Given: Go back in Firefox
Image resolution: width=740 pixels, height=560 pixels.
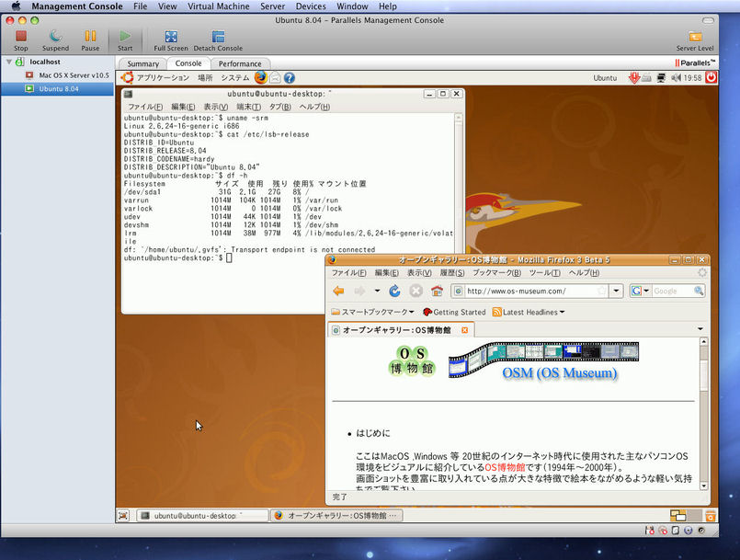Looking at the screenshot, I should click(x=338, y=291).
